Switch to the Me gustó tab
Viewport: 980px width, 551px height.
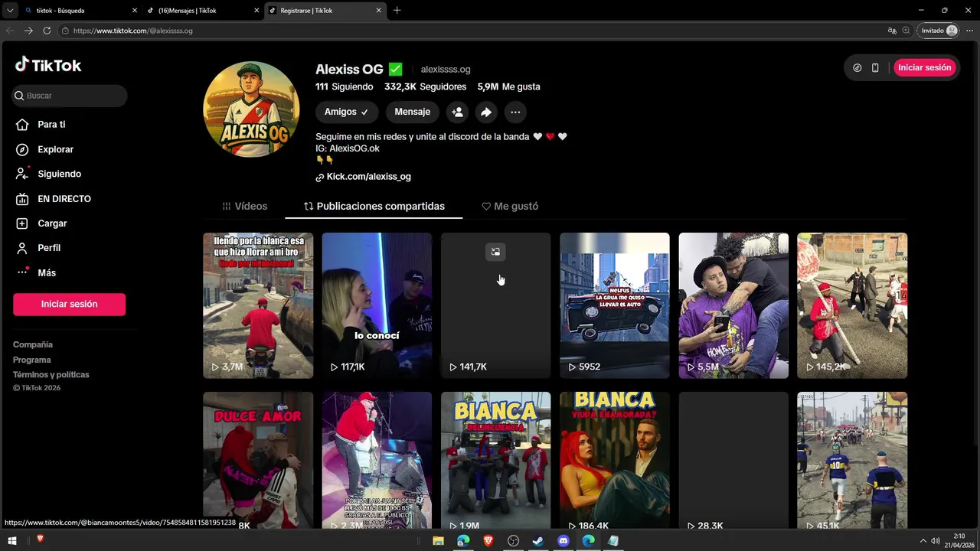(510, 206)
